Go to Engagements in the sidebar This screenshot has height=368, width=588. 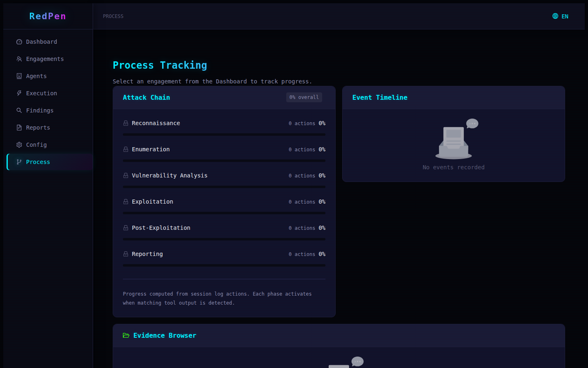(50, 59)
